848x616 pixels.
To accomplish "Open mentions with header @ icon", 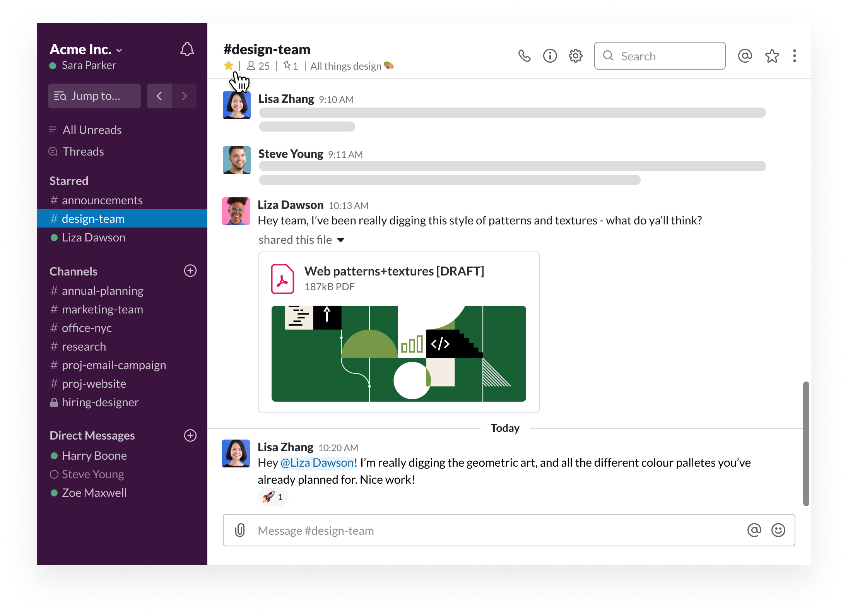I will tap(745, 56).
